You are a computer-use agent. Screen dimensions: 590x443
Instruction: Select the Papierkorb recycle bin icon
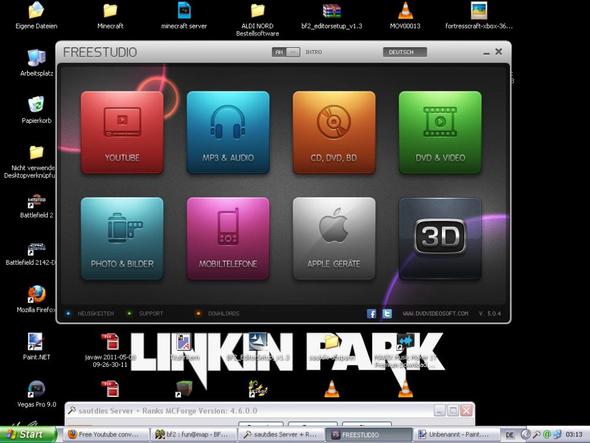pyautogui.click(x=36, y=110)
